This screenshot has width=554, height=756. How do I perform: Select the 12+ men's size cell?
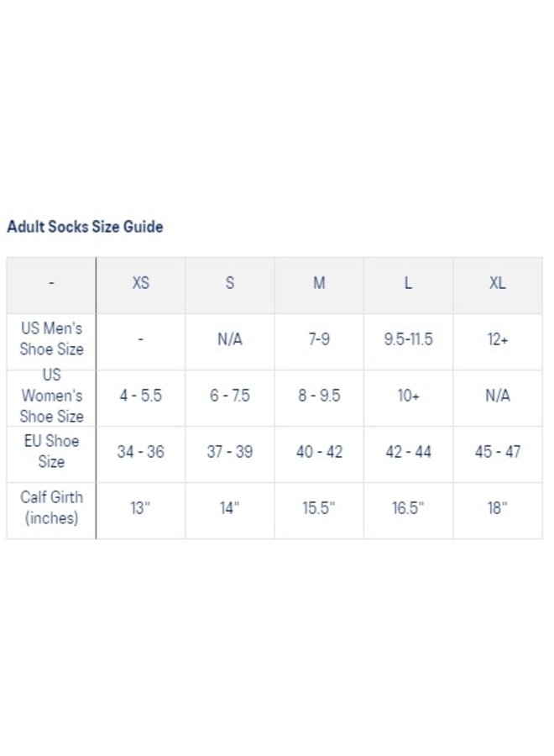[498, 339]
